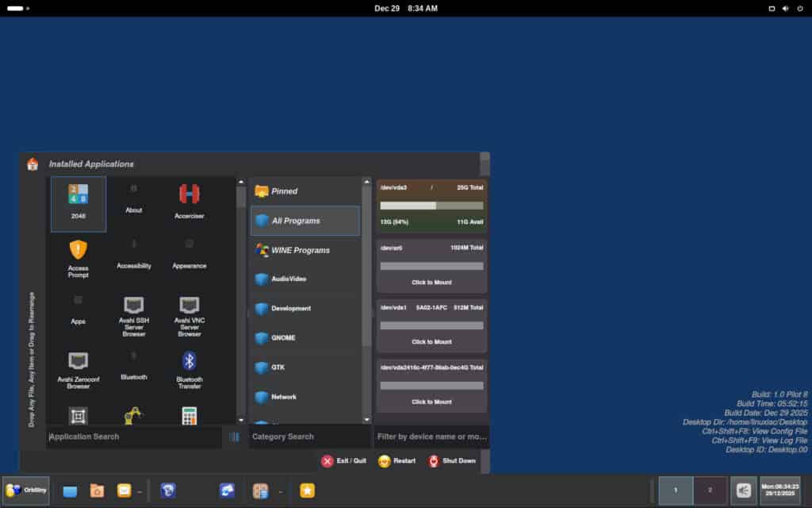The height and width of the screenshot is (508, 812).
Task: Mount the /dev/sr0 device
Action: pyautogui.click(x=431, y=282)
